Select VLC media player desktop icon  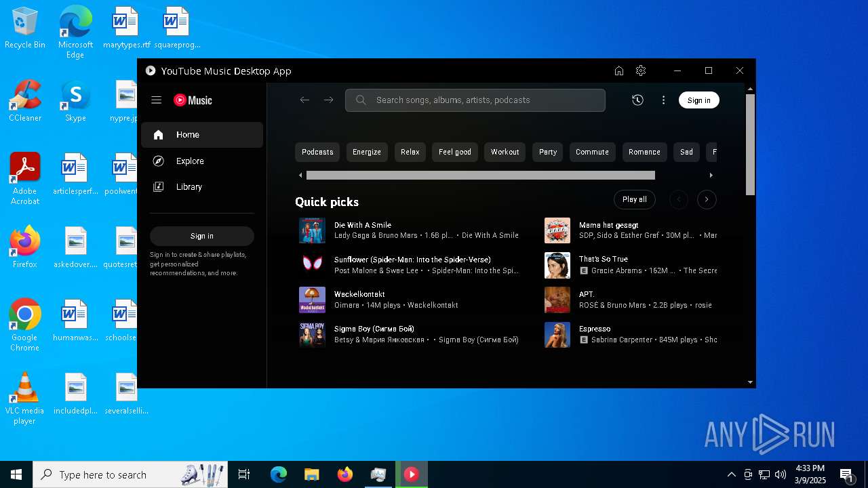pos(25,399)
